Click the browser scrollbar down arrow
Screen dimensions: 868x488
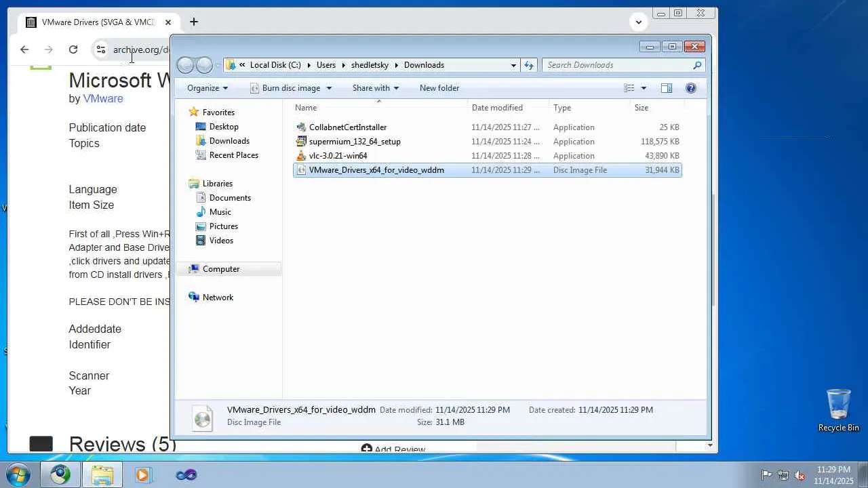point(710,445)
